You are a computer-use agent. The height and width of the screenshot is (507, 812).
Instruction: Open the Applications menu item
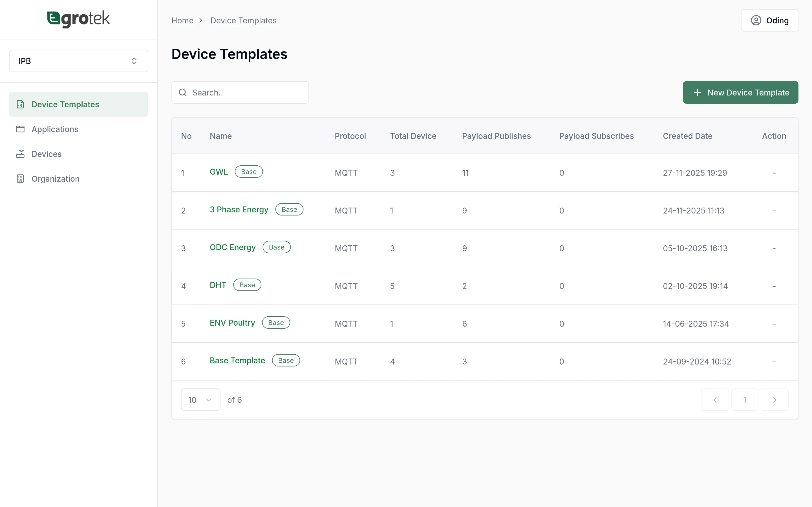point(55,129)
